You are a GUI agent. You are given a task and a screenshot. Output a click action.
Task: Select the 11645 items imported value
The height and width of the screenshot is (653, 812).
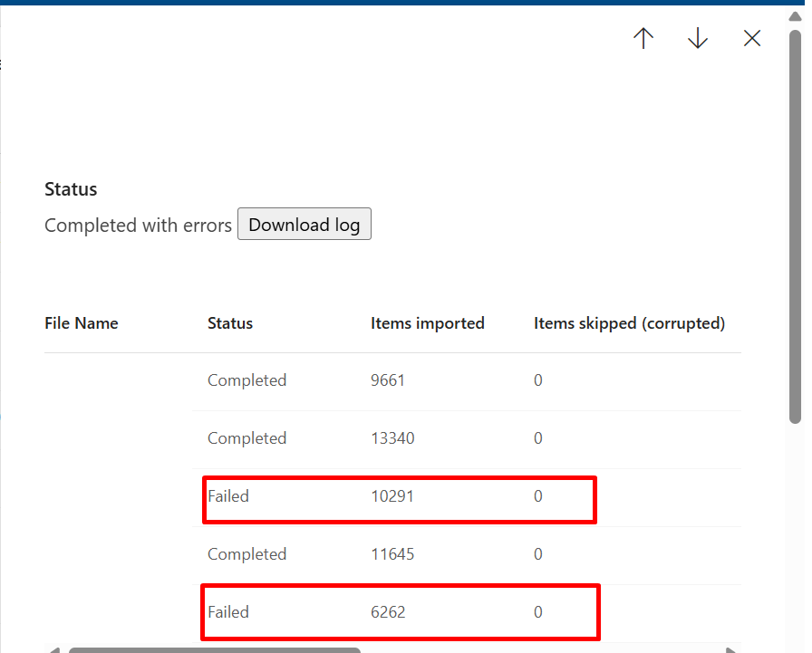tap(392, 554)
